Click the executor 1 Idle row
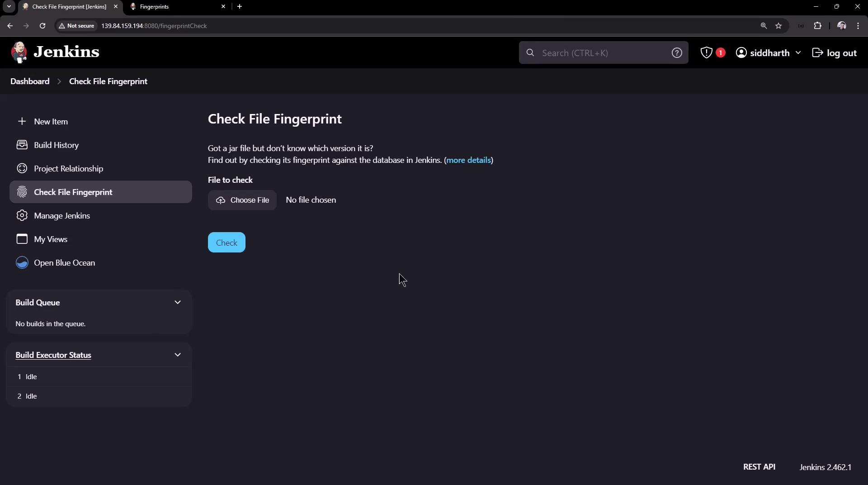Screen dimensions: 868x485 tap(99, 376)
